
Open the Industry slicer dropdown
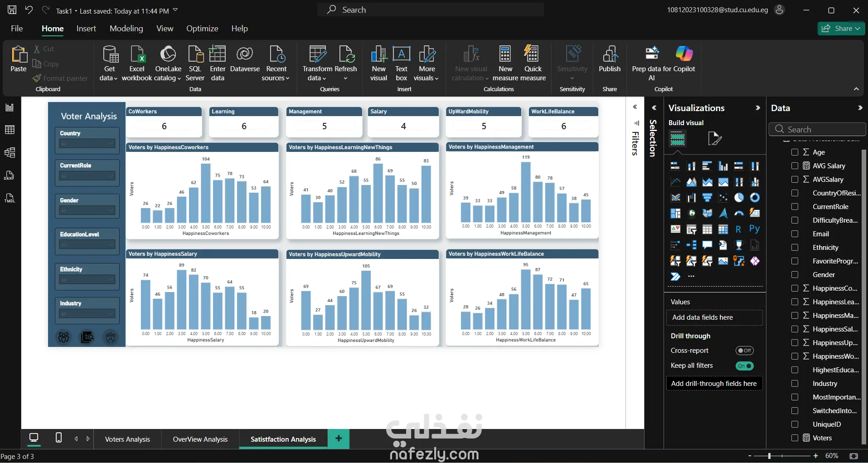(87, 314)
